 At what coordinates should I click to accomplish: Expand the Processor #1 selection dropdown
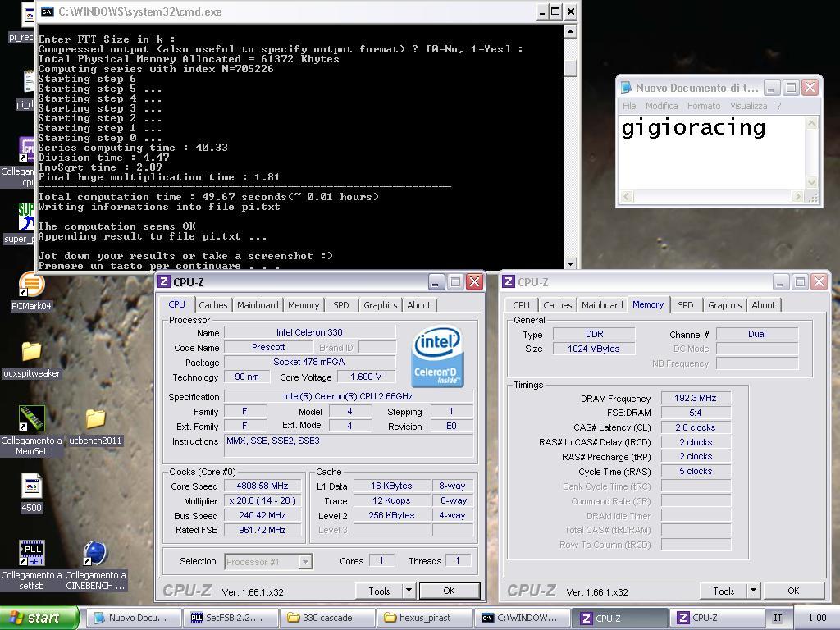tap(305, 561)
